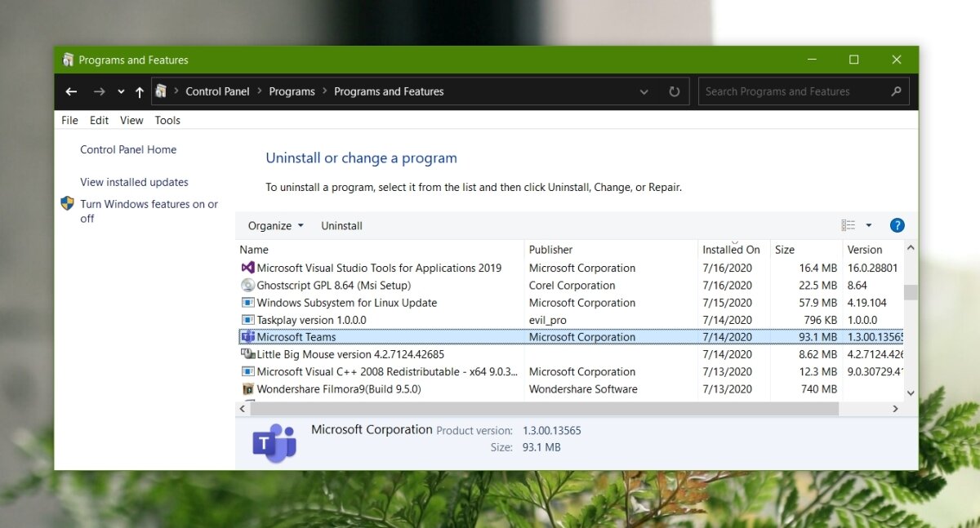The width and height of the screenshot is (980, 528).
Task: Open the View menu
Action: [x=131, y=120]
